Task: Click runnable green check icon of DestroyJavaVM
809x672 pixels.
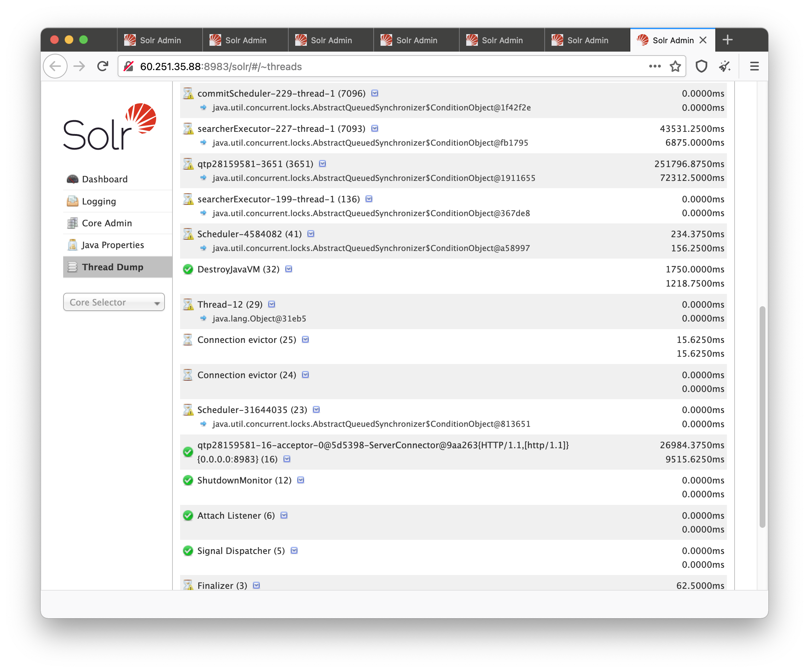Action: (x=188, y=269)
